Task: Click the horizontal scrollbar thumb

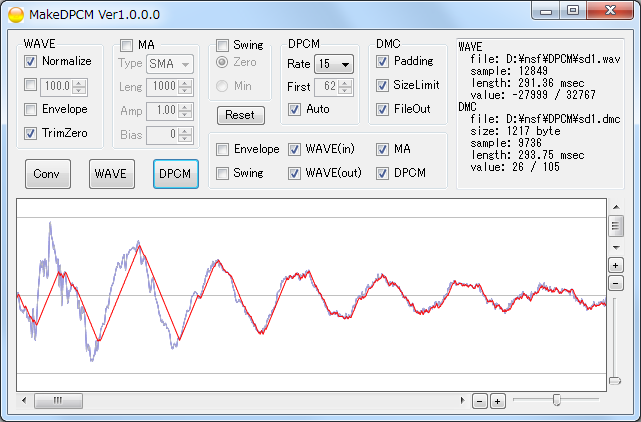Action: (58, 401)
